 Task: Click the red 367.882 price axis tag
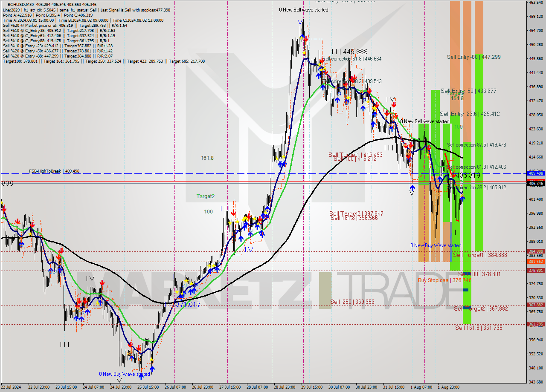[x=536, y=305]
